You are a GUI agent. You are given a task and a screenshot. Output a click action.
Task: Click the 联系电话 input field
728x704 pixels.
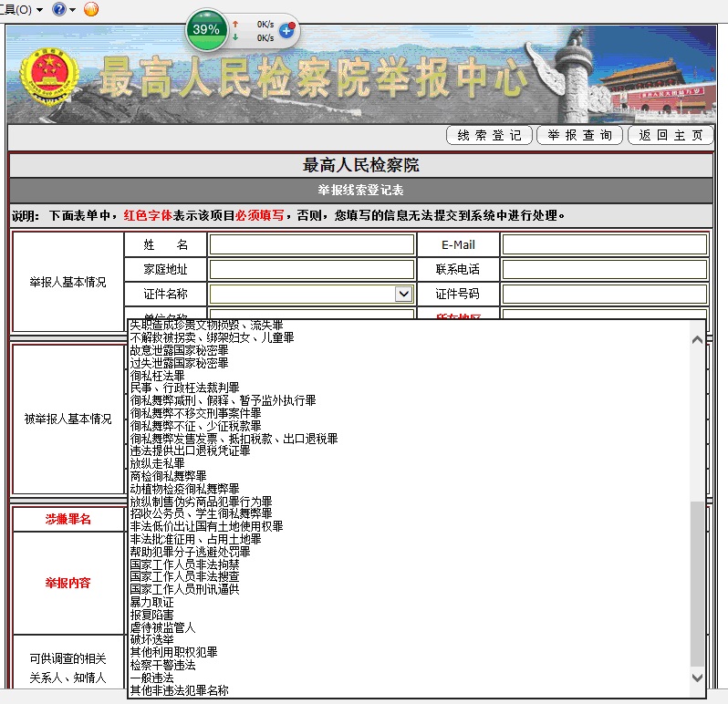click(x=604, y=269)
